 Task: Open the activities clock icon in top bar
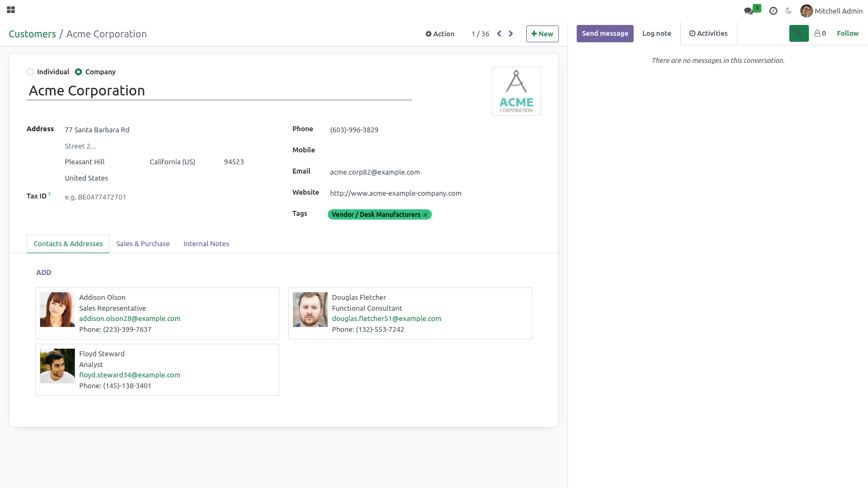(773, 11)
